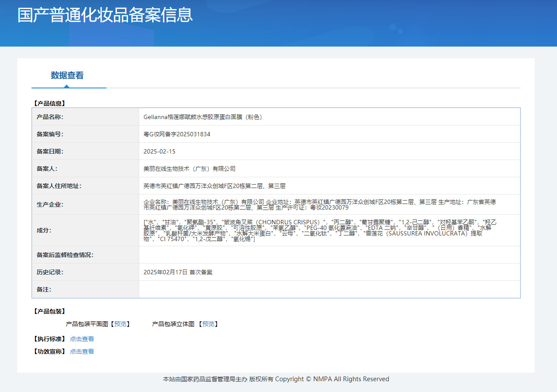Open 点击查看 link next to 功效宣称
The width and height of the screenshot is (557, 392).
coord(82,351)
